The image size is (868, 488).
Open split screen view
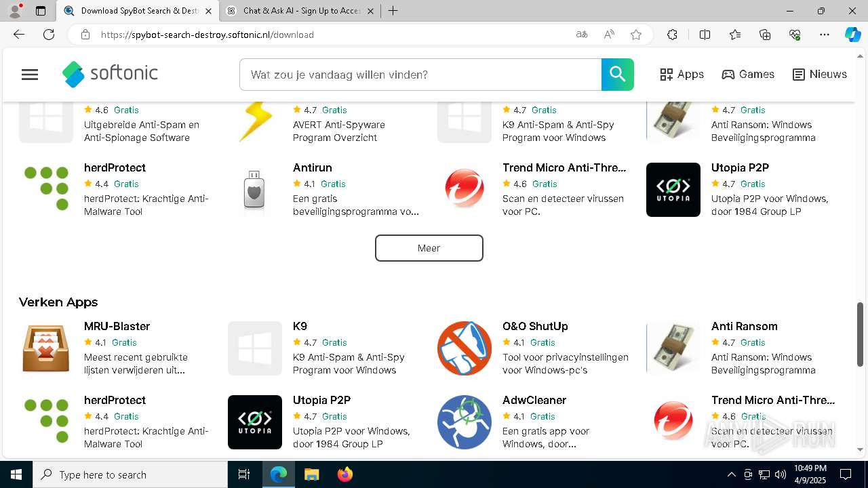coord(705,35)
